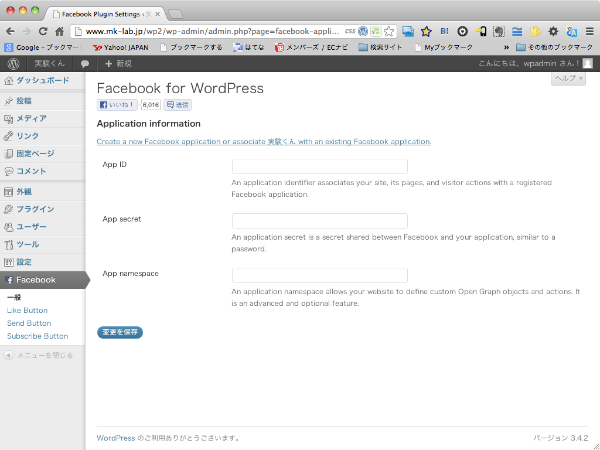Image resolution: width=600 pixels, height=450 pixels.
Task: Expand the その他のブックマーク folder
Action: (554, 47)
